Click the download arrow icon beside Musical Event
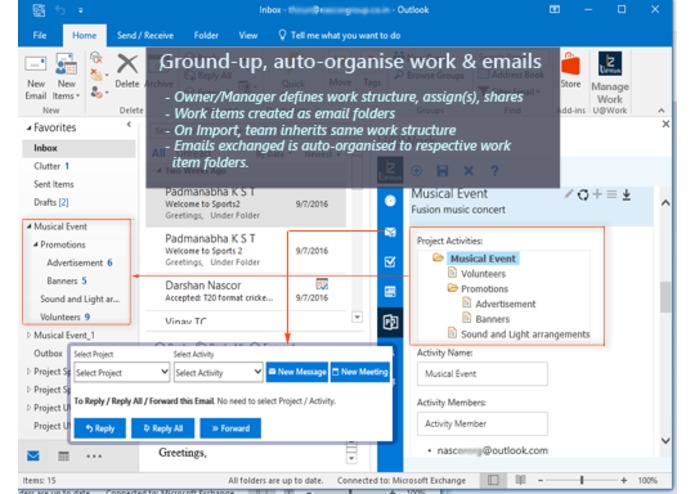The height and width of the screenshot is (494, 695). [x=626, y=194]
